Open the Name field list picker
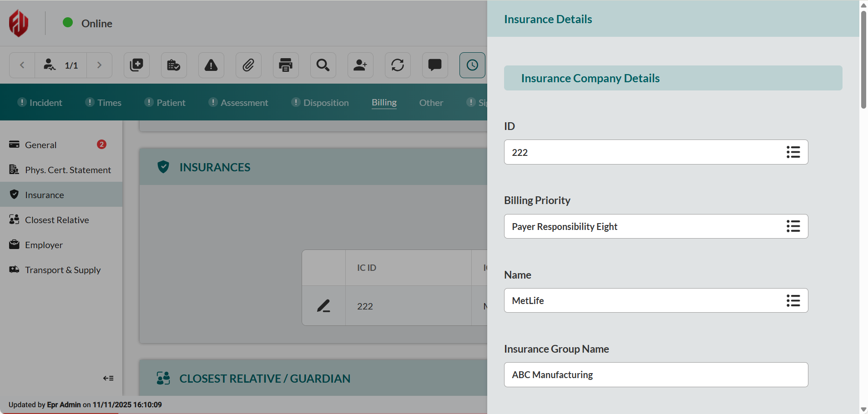 (793, 300)
